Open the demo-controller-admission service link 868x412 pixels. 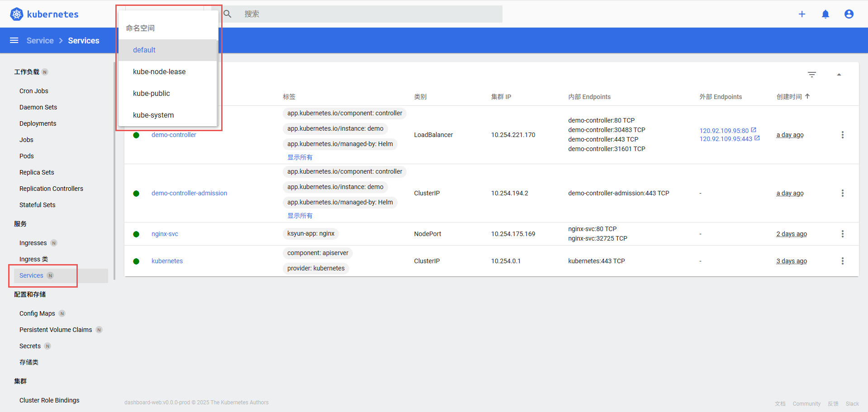click(189, 193)
